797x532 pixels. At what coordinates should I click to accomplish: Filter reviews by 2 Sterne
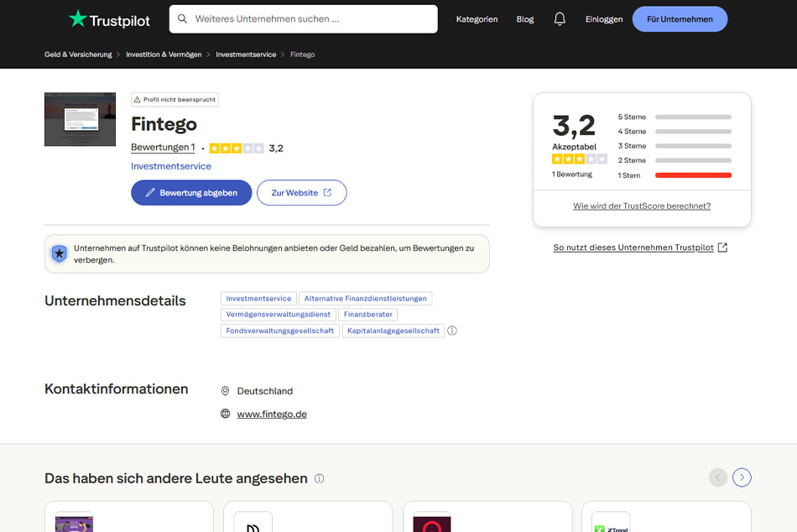click(x=675, y=160)
